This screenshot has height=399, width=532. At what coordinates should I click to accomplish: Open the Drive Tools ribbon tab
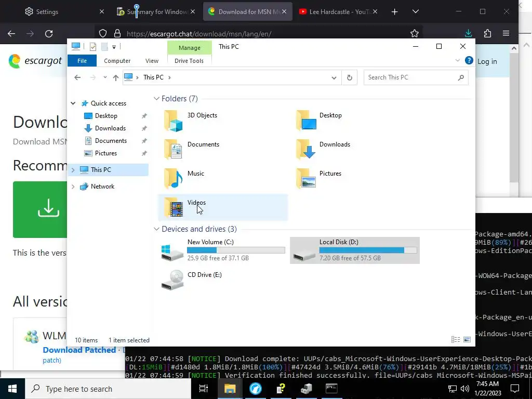tap(189, 61)
